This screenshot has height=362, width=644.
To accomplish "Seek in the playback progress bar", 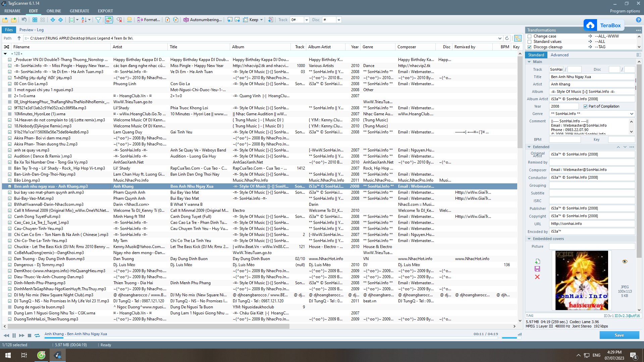I will [235, 338].
